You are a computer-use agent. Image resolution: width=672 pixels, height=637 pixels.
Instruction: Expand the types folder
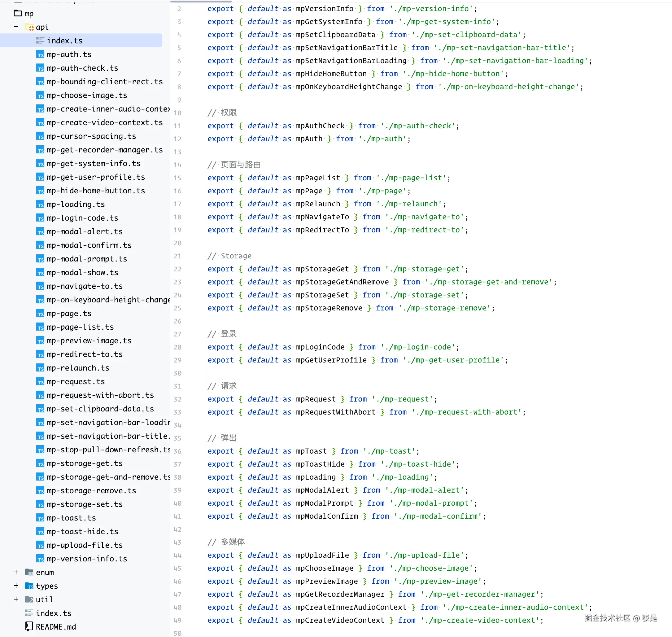click(16, 586)
